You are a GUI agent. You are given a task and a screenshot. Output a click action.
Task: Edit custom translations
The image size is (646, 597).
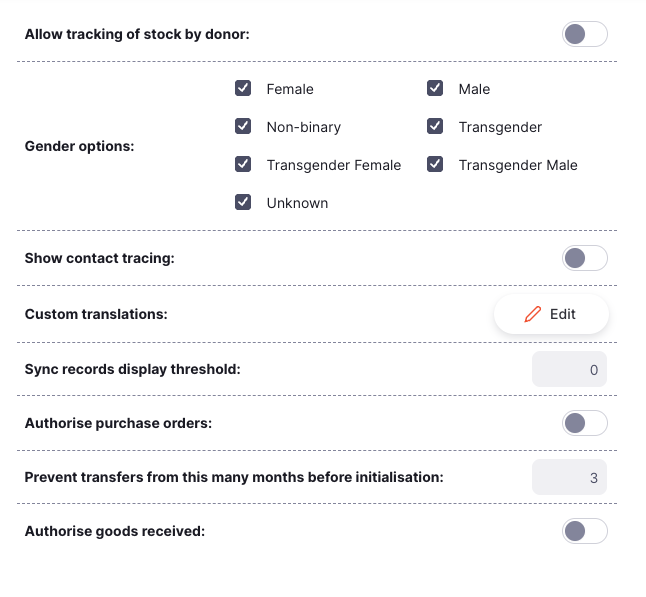pos(551,314)
